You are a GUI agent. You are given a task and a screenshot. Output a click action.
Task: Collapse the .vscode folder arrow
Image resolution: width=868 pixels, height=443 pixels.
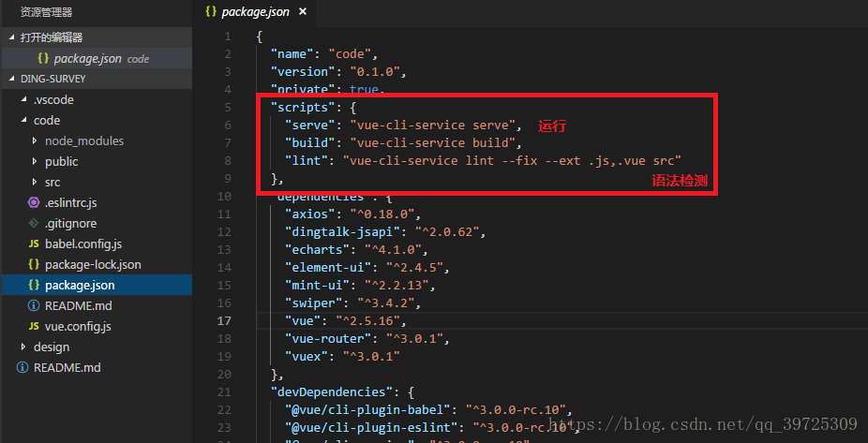[x=23, y=100]
